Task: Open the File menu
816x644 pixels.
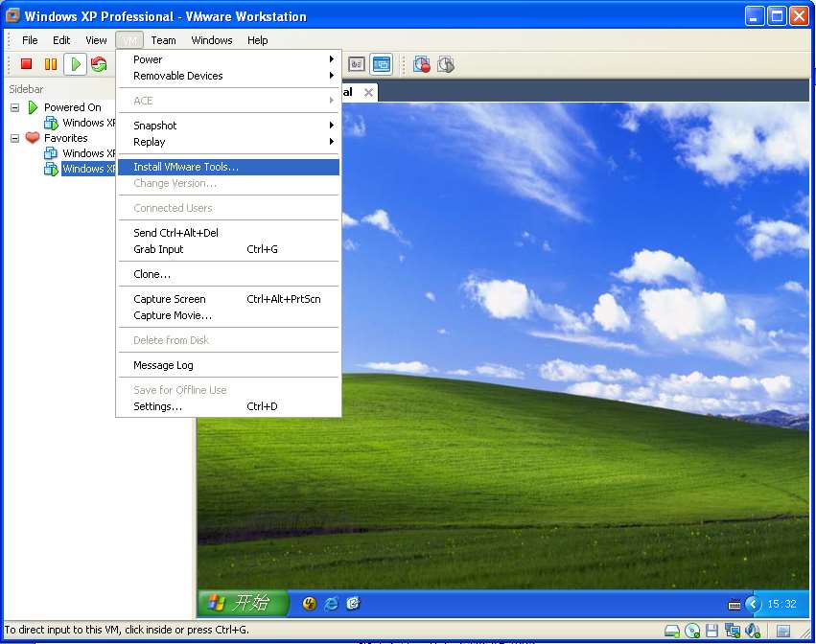Action: 30,40
